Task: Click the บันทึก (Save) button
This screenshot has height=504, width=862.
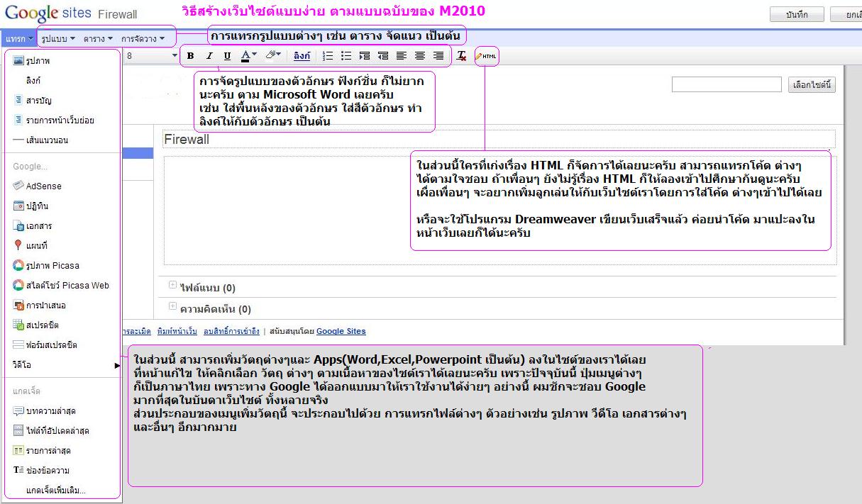Action: [x=797, y=14]
